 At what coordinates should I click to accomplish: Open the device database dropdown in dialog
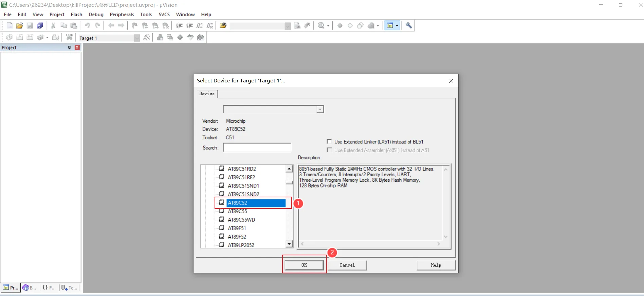[320, 110]
